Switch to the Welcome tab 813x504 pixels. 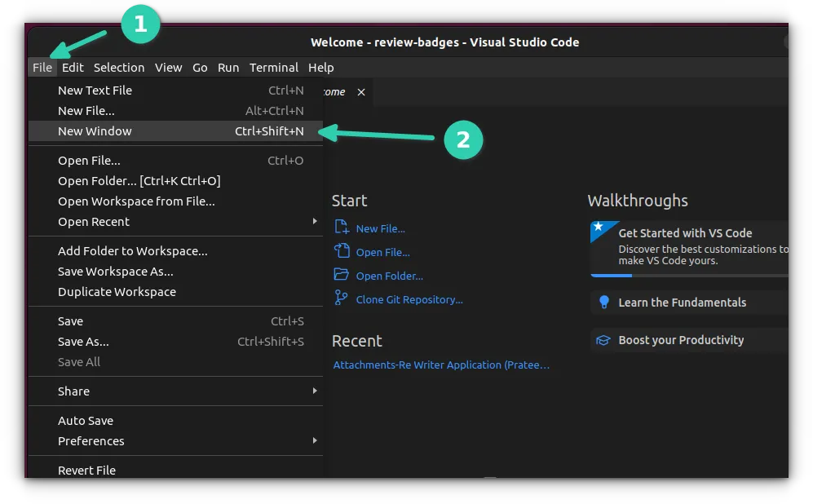pyautogui.click(x=336, y=91)
